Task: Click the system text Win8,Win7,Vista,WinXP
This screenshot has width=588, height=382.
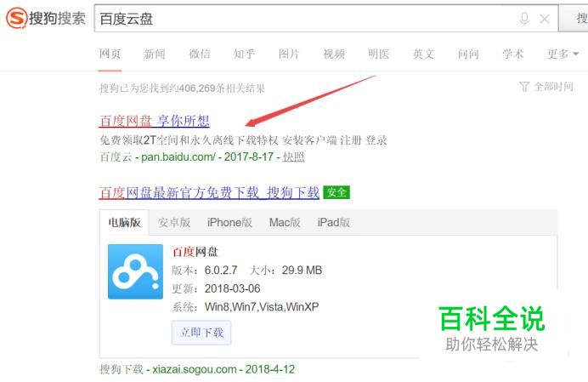Action: coord(262,307)
